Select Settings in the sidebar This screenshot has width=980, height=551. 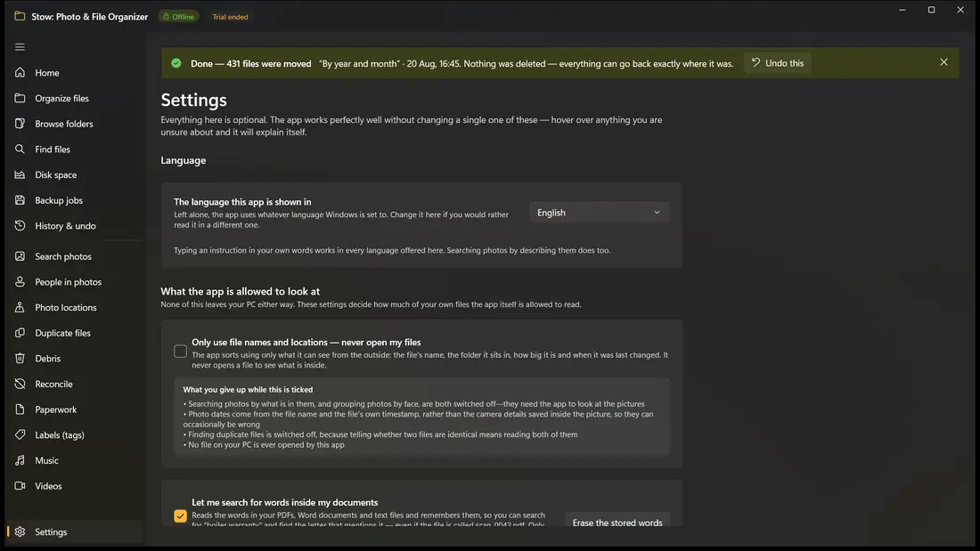[74, 531]
